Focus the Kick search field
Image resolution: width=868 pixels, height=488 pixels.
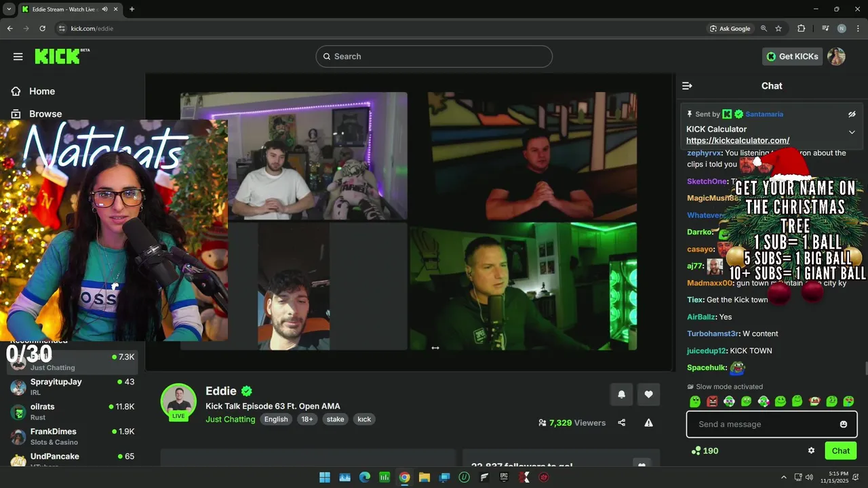tap(434, 56)
